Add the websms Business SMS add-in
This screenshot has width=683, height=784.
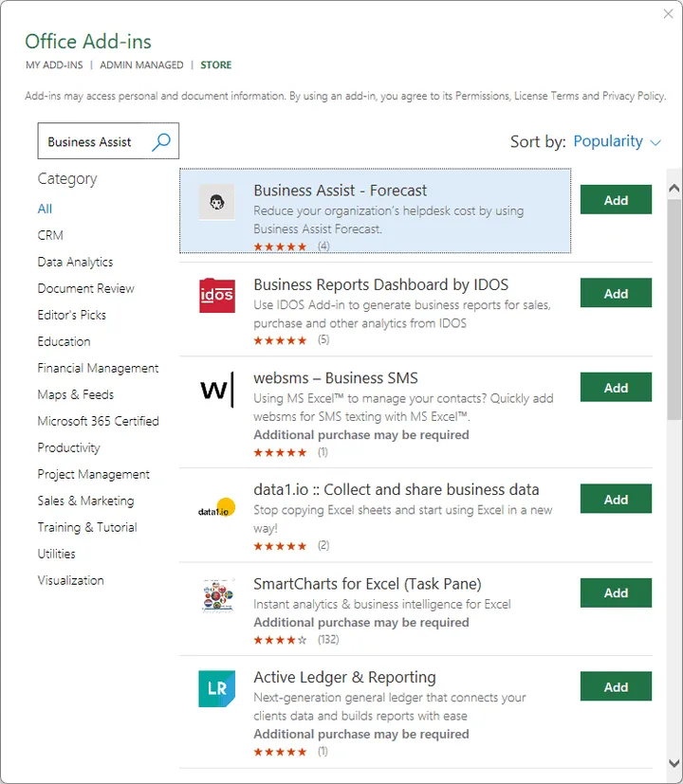click(x=616, y=388)
